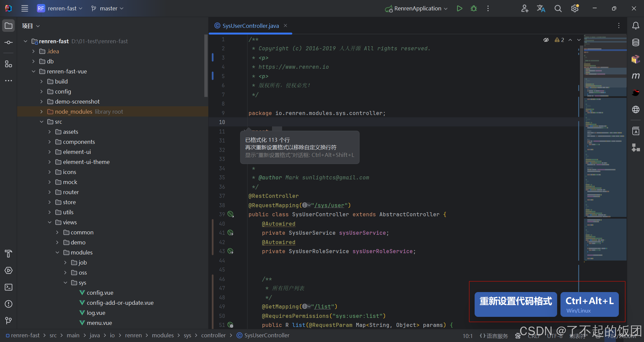Click the Search Everywhere magnifier icon
644x342 pixels.
tap(558, 8)
